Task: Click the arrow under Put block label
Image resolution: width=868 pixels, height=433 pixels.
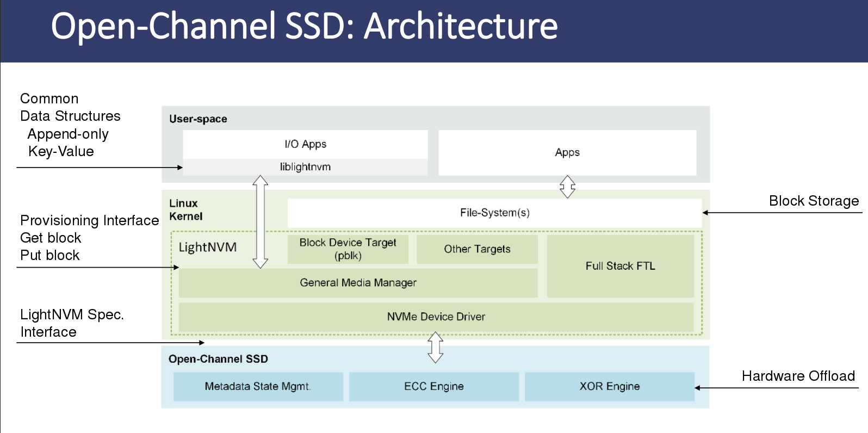Action: (98, 268)
